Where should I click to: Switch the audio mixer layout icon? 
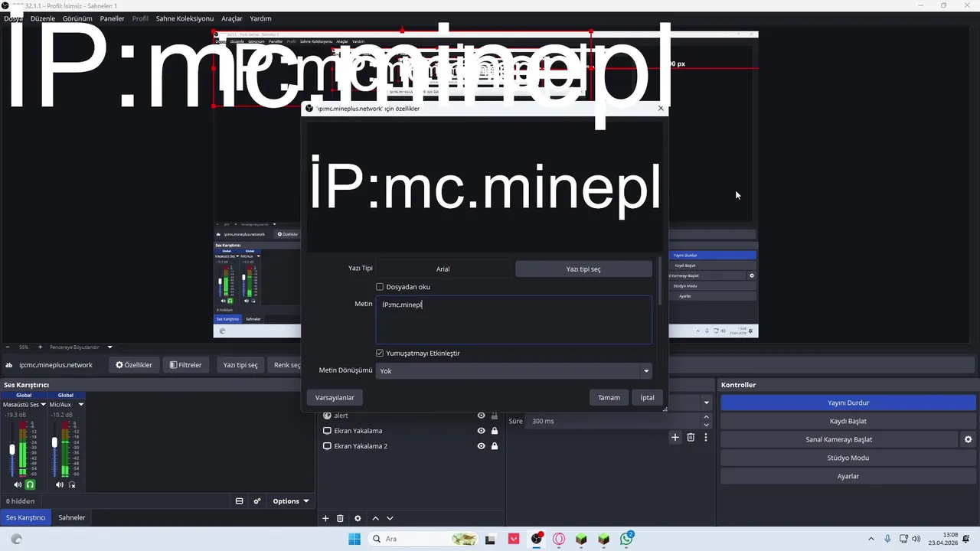coord(239,501)
